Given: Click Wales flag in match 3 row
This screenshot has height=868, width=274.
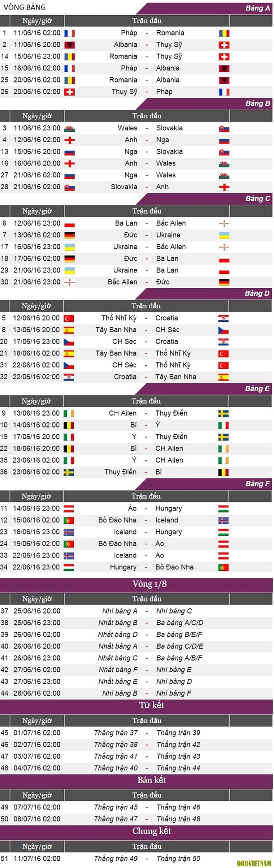Looking at the screenshot, I should click(70, 129).
